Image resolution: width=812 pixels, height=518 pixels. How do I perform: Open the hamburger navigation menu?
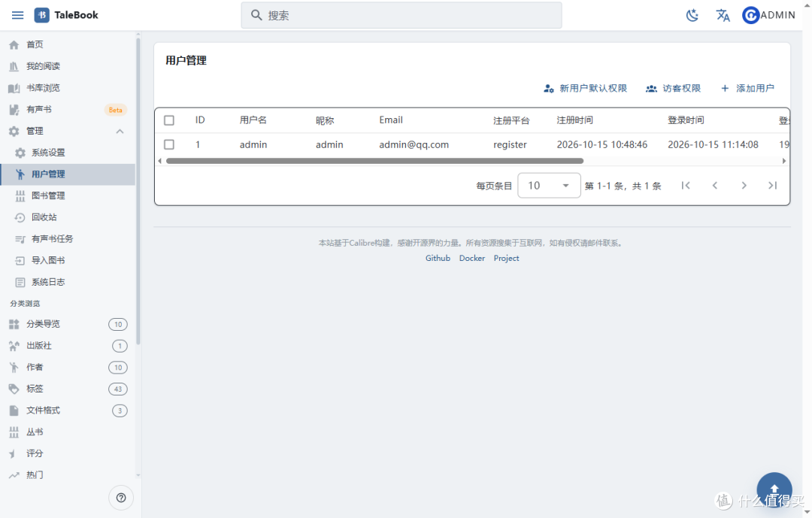click(17, 15)
